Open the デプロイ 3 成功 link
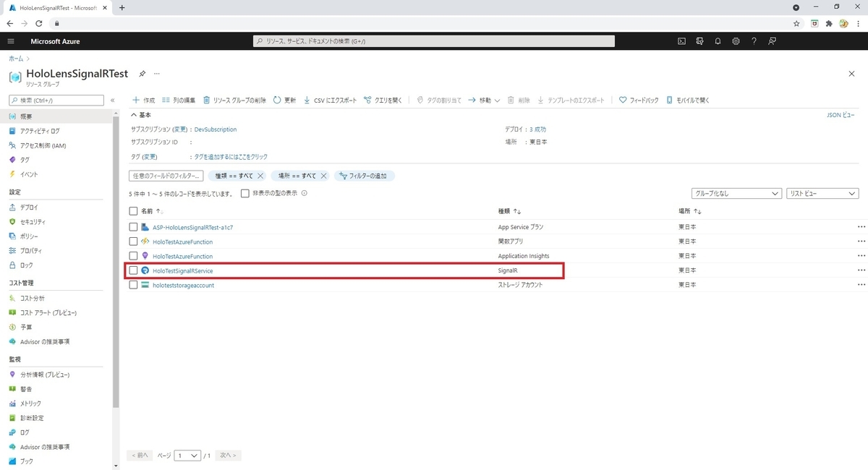Viewport: 868px width, 470px height. coord(537,129)
